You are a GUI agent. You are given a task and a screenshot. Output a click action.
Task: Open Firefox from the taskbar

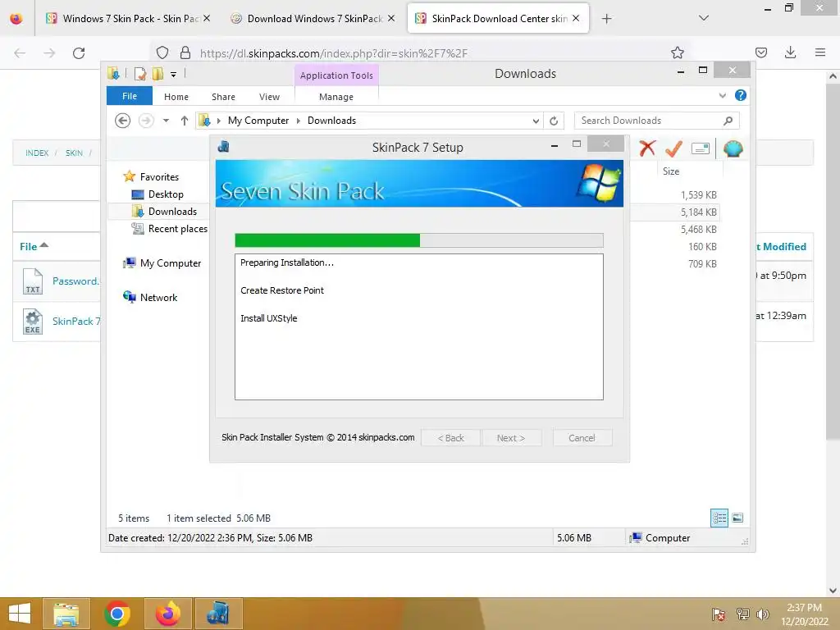tap(167, 614)
